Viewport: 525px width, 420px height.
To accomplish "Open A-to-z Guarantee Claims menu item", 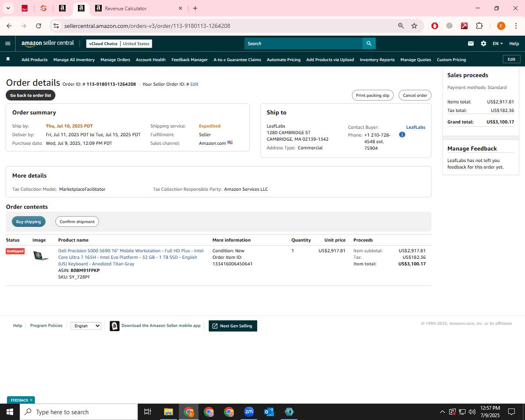I will (x=237, y=59).
